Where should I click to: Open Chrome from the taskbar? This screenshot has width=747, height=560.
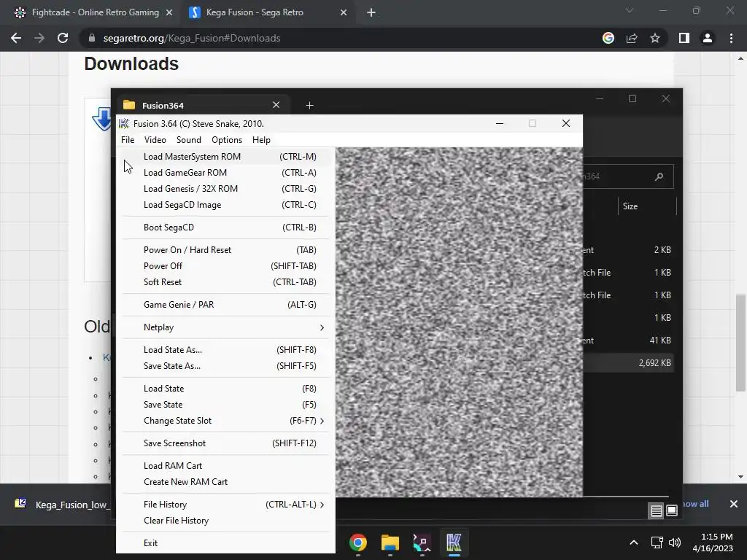[357, 542]
